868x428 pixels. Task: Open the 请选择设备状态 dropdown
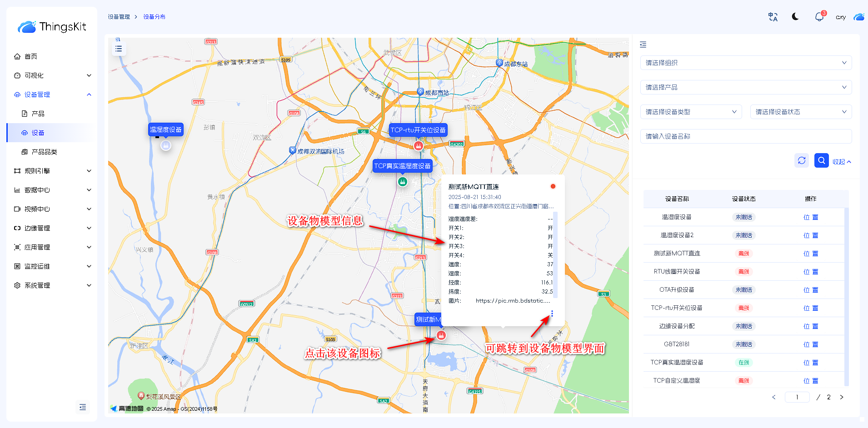[800, 112]
